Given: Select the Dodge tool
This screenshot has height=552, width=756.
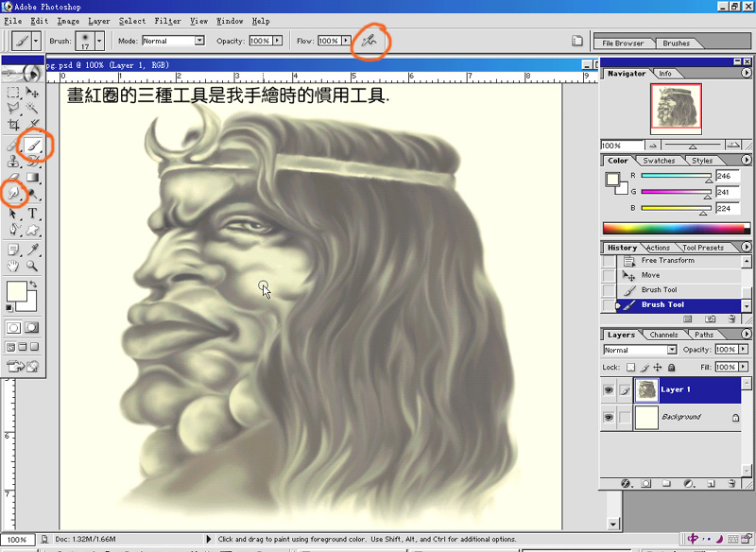Looking at the screenshot, I should pyautogui.click(x=32, y=194).
